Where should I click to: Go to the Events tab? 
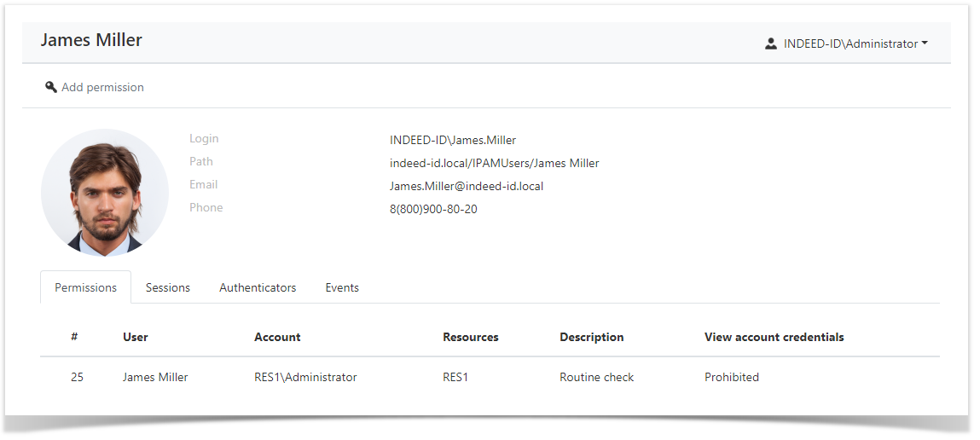(x=342, y=287)
